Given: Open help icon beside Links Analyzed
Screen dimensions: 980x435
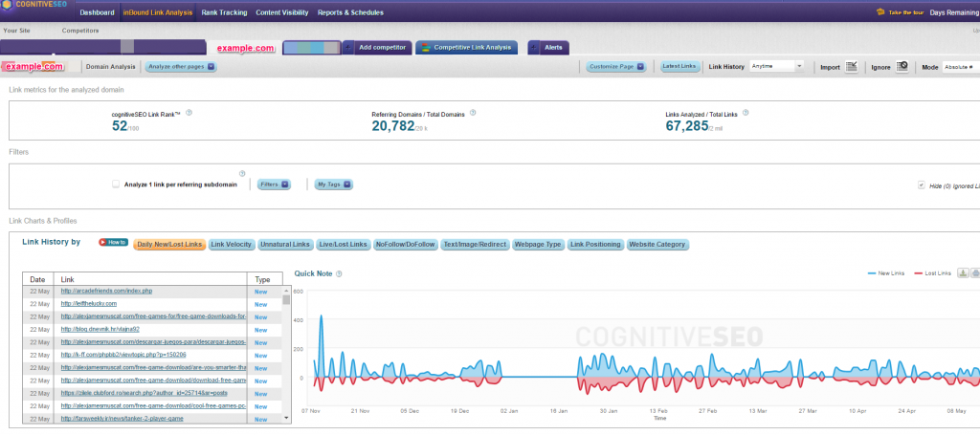Looking at the screenshot, I should click(x=745, y=113).
